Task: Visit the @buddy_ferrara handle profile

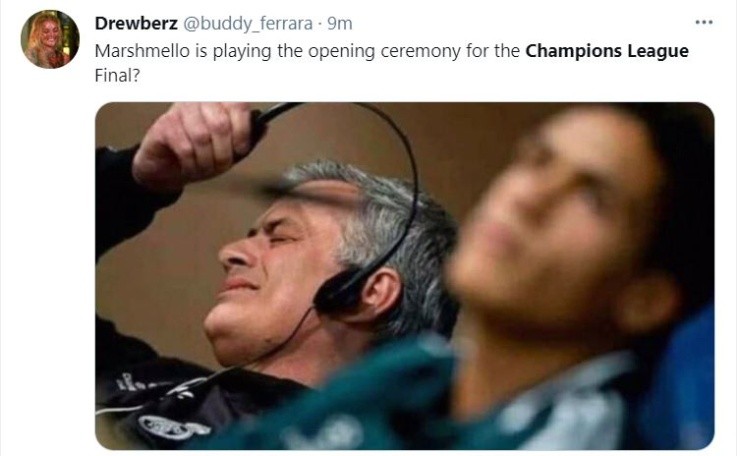Action: click(247, 24)
